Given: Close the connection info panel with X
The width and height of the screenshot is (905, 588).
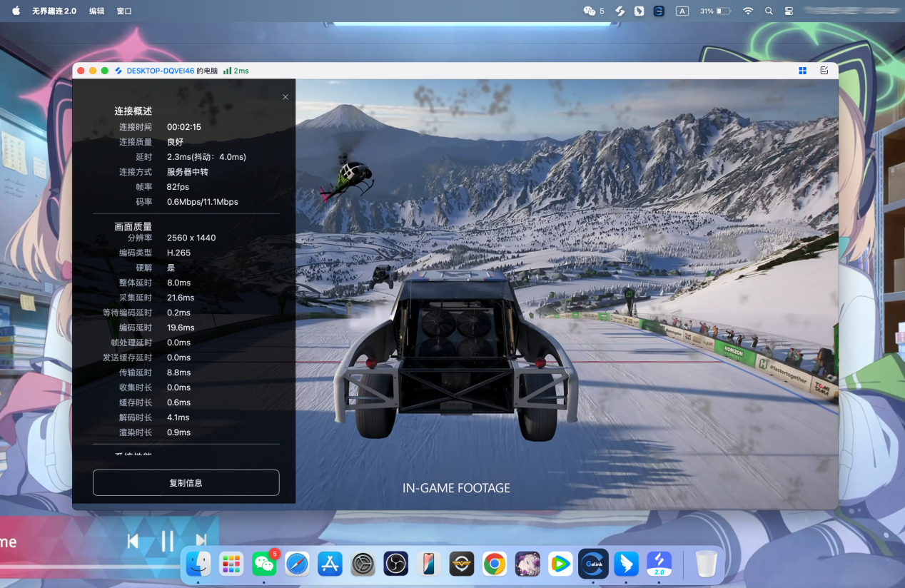Looking at the screenshot, I should (x=285, y=97).
